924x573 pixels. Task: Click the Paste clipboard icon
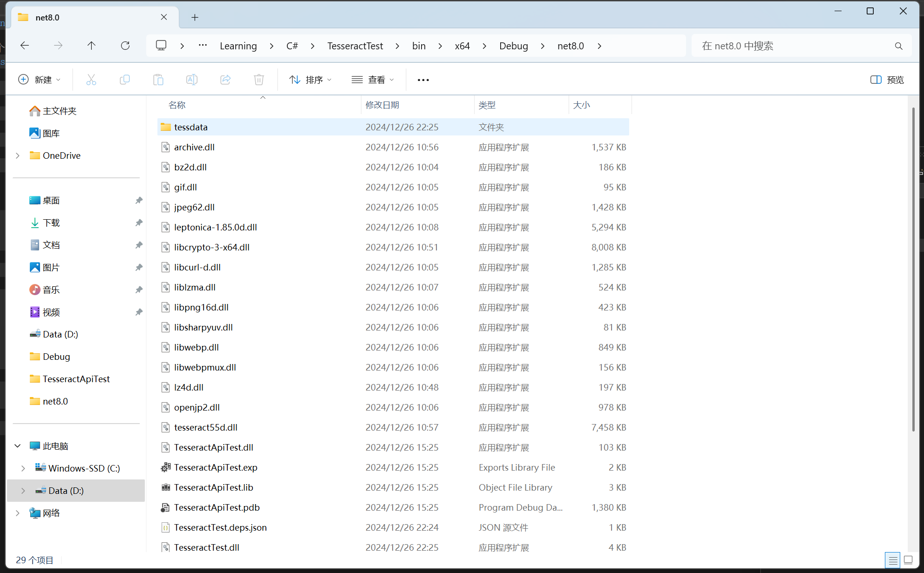tap(158, 80)
